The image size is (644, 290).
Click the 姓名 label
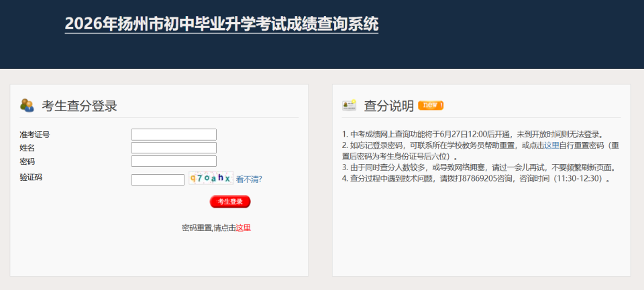tap(27, 148)
